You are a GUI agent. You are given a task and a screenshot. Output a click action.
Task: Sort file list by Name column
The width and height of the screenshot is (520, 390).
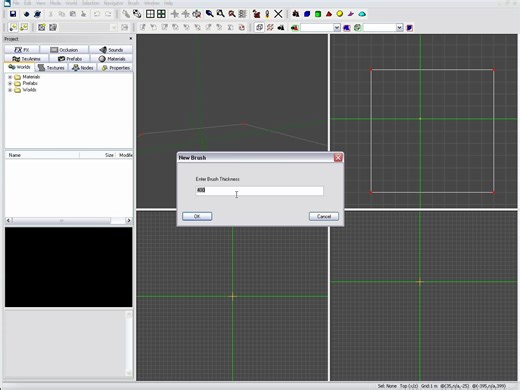point(42,155)
